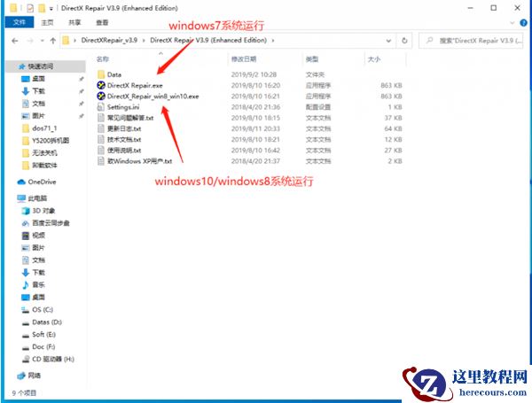Click the 2018/4/20 21:37 date cell
Viewport: 532px width, 403px height.
pos(255,161)
